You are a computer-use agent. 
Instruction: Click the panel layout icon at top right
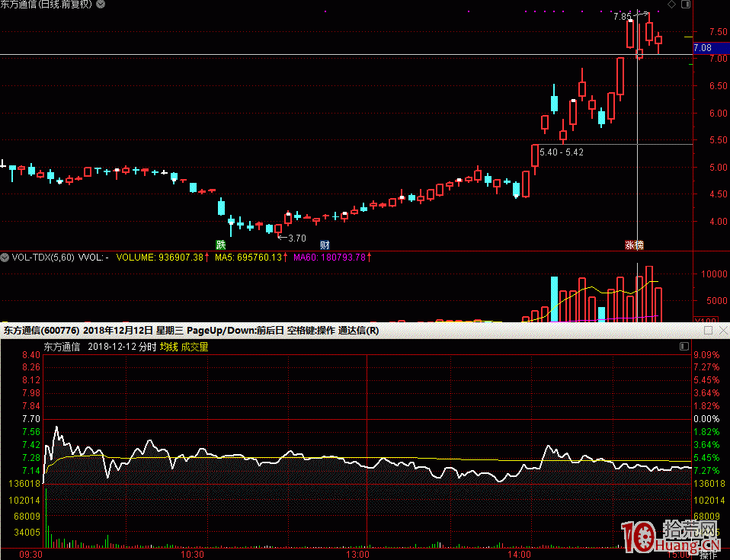point(684,5)
